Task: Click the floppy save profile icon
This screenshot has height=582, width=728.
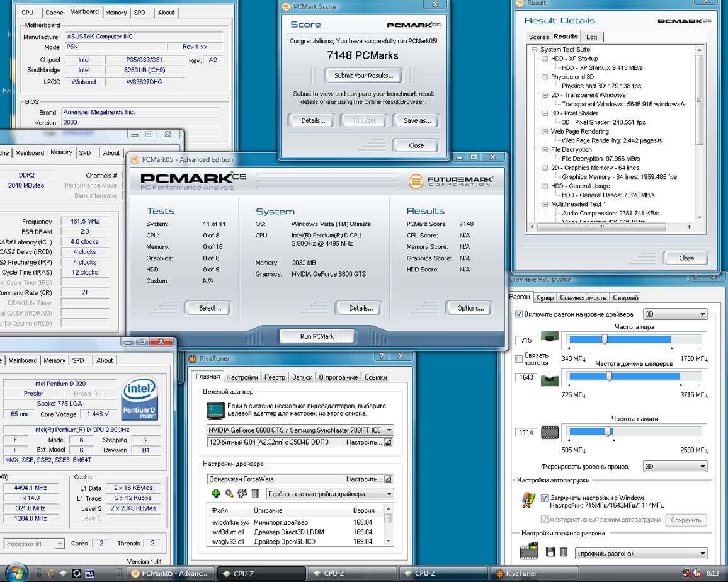Action: [x=550, y=552]
